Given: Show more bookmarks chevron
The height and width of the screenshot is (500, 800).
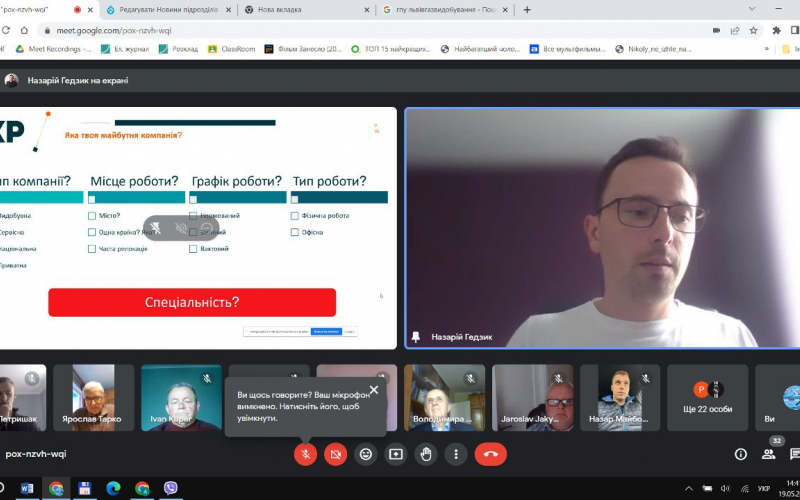Looking at the screenshot, I should click(766, 49).
